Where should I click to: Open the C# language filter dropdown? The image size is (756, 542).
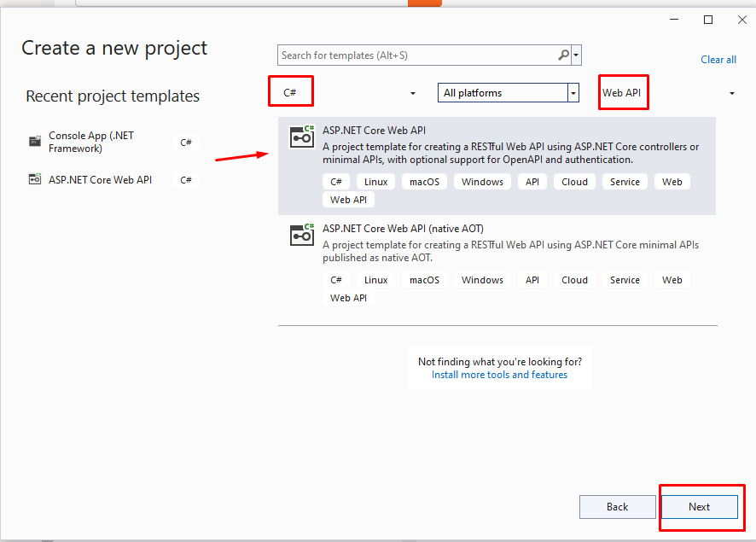coord(413,93)
